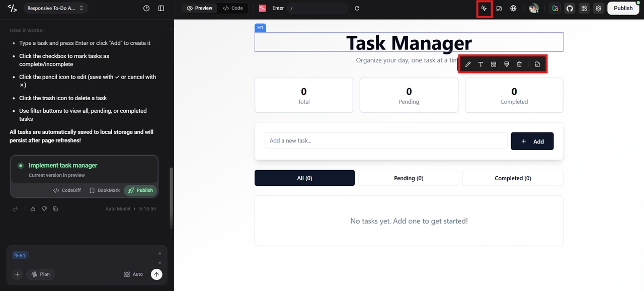Click the URL path input in top bar
Viewport: 644px width, 291px height.
[317, 8]
